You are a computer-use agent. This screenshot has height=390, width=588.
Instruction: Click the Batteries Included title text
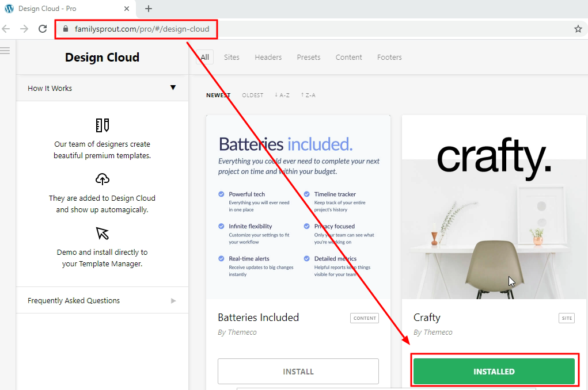259,318
